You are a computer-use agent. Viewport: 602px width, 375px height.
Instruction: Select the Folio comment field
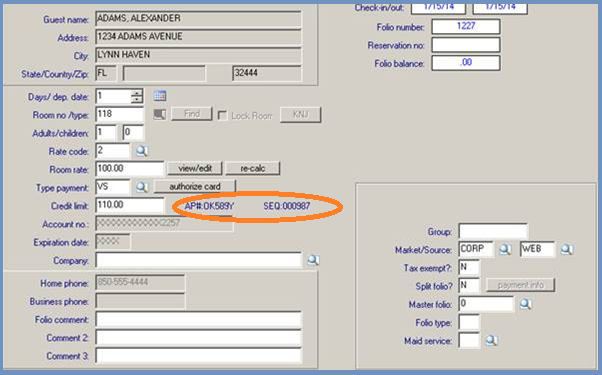tap(198, 319)
